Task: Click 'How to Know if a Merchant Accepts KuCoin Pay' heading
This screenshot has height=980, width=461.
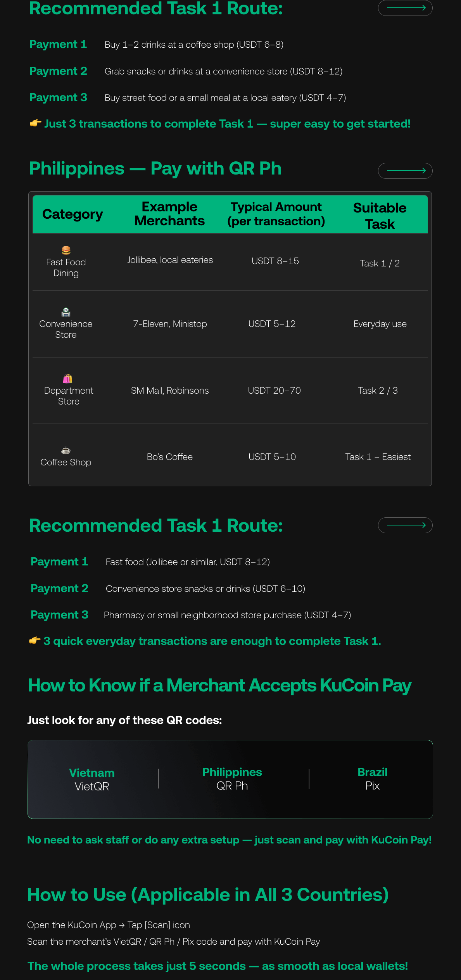Action: coord(219,686)
